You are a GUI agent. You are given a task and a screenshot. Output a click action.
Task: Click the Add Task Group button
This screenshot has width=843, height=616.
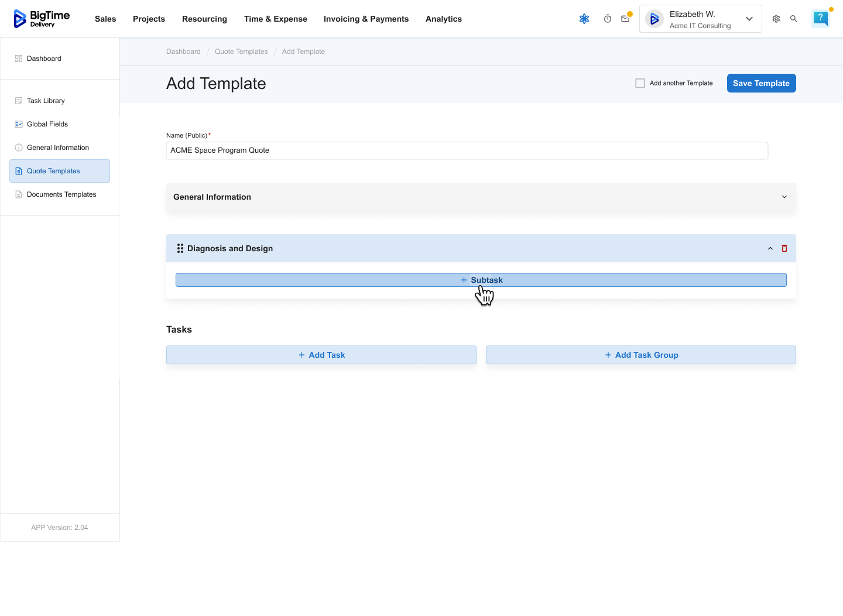(640, 355)
